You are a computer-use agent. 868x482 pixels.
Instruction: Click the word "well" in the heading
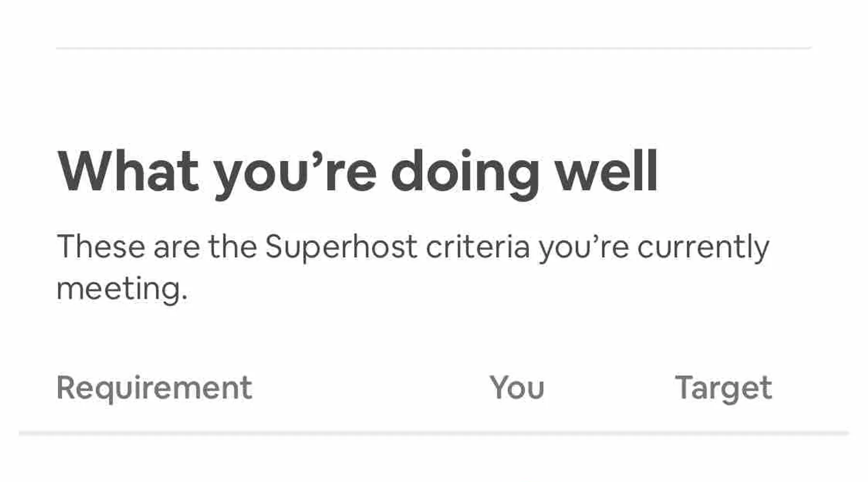tap(607, 172)
